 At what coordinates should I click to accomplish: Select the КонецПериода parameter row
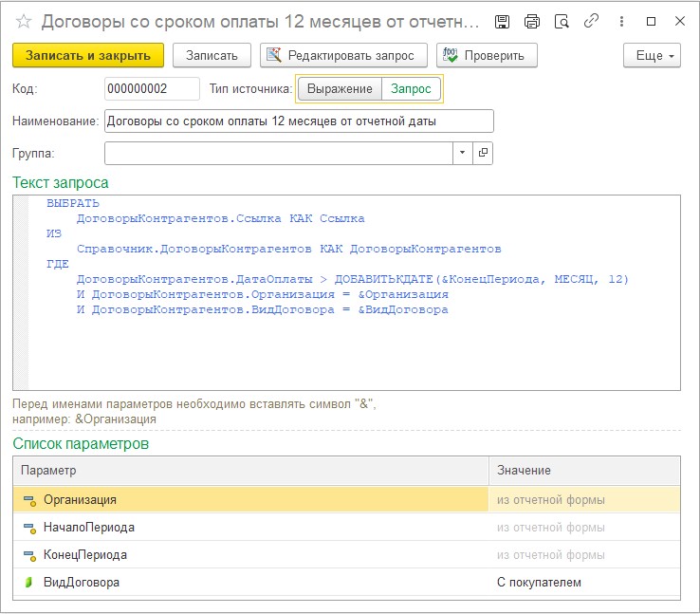(346, 555)
